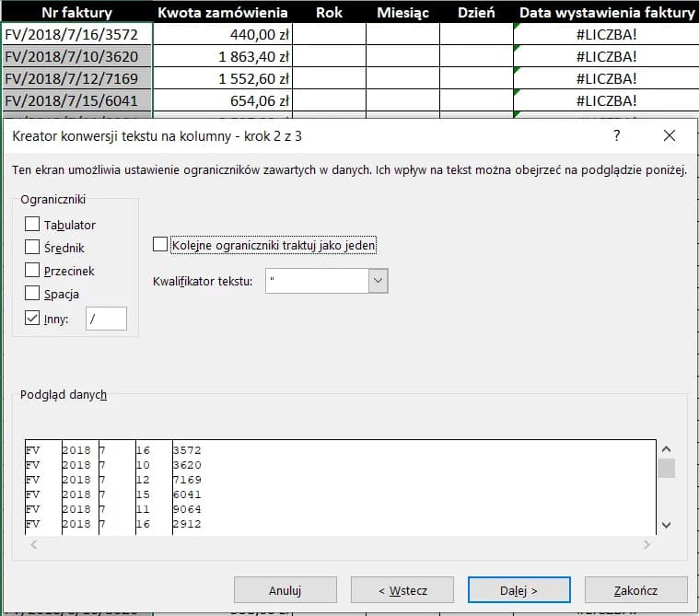
Task: Enable the Tabulator delimiter checkbox
Action: 33,225
